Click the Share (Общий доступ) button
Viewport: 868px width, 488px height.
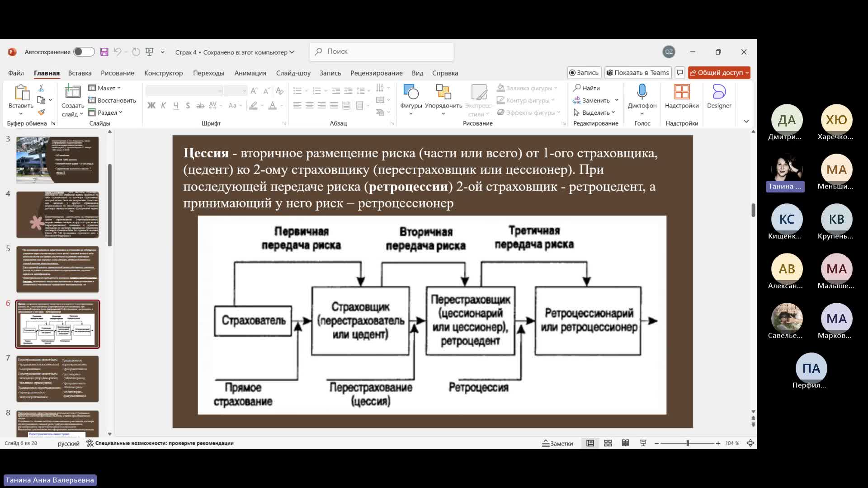pyautogui.click(x=719, y=73)
